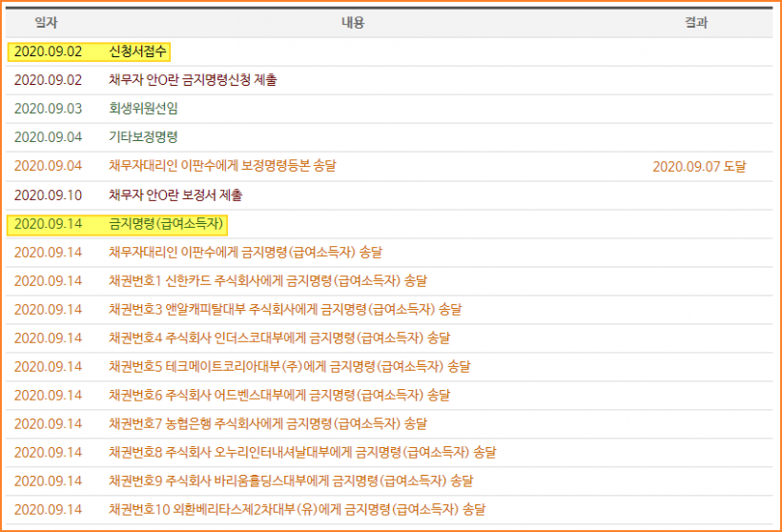Viewport: 782px width, 532px height.
Task: Click date beside 채권번호10 외환베리타스제2차대부 row
Action: click(48, 509)
